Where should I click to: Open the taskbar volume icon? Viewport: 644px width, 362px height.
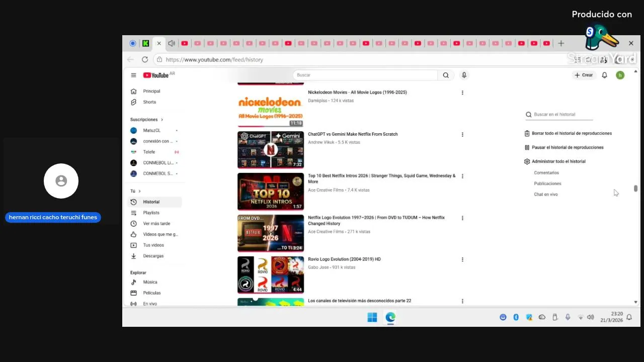(590, 317)
